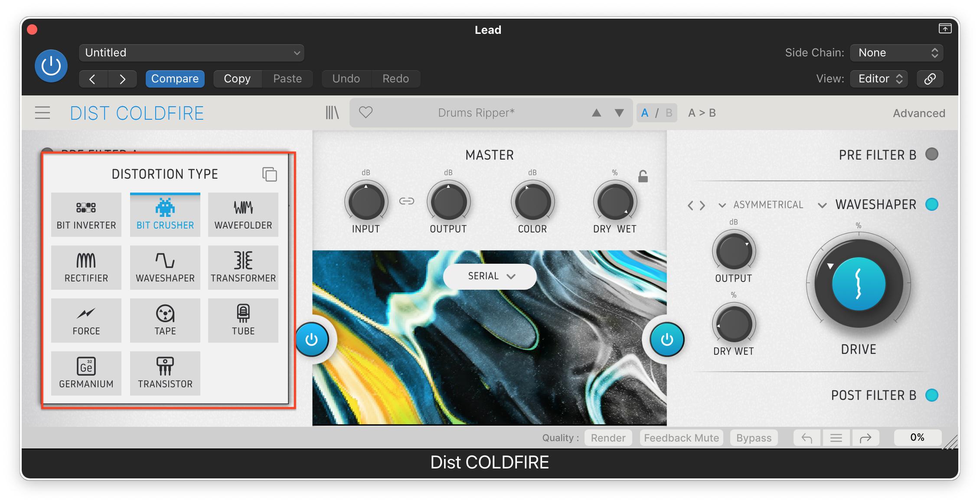Select previous setting with left arrow

pos(92,79)
